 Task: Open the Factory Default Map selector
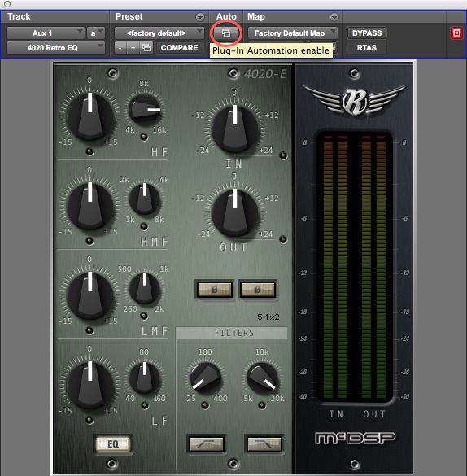(x=293, y=33)
